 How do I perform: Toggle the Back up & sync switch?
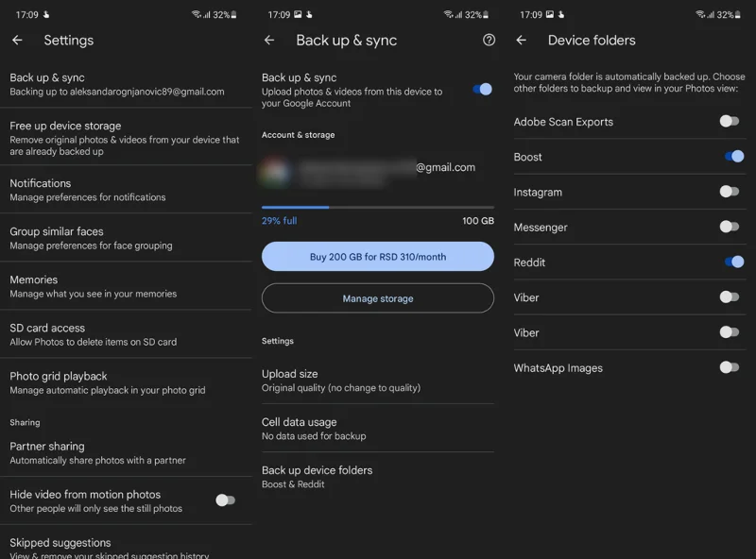tap(483, 89)
